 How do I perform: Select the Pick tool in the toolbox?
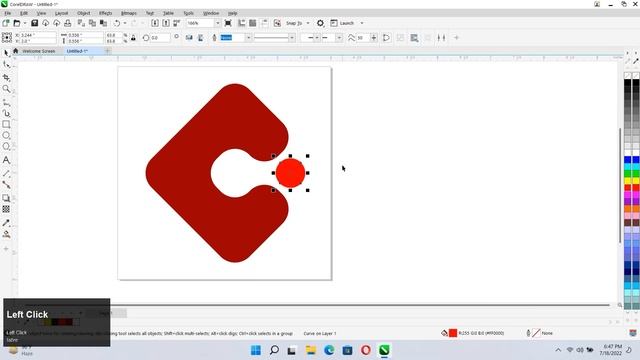[6, 53]
